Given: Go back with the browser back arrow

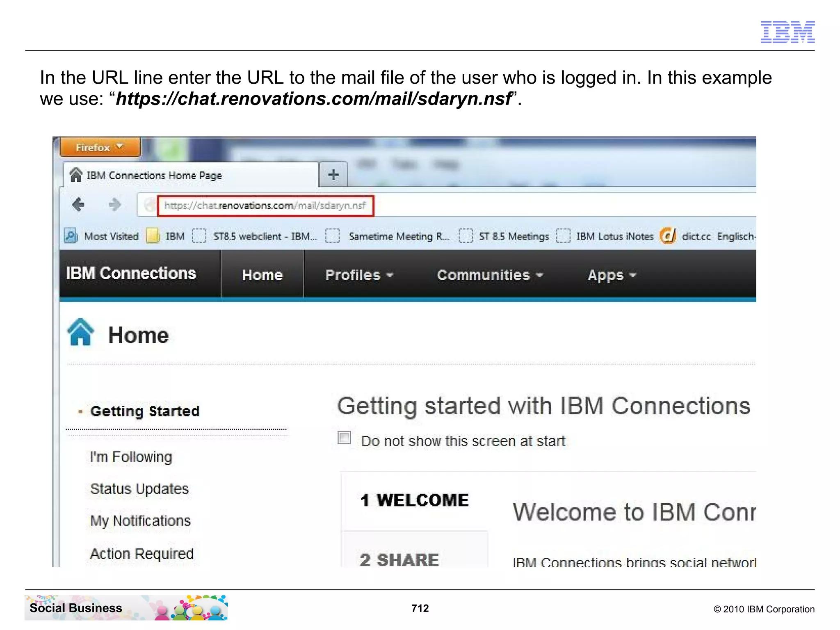Looking at the screenshot, I should [x=78, y=204].
